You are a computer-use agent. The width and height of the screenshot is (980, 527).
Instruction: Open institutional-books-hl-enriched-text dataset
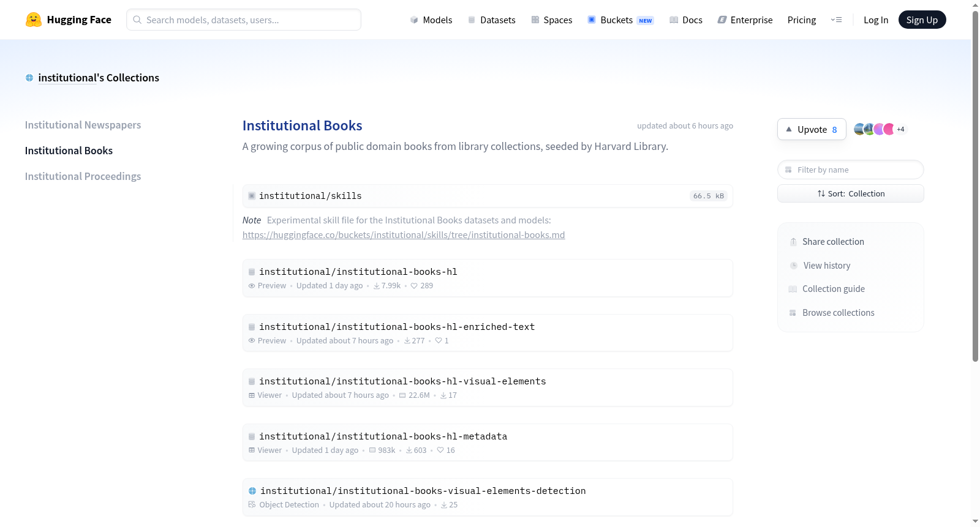point(397,327)
